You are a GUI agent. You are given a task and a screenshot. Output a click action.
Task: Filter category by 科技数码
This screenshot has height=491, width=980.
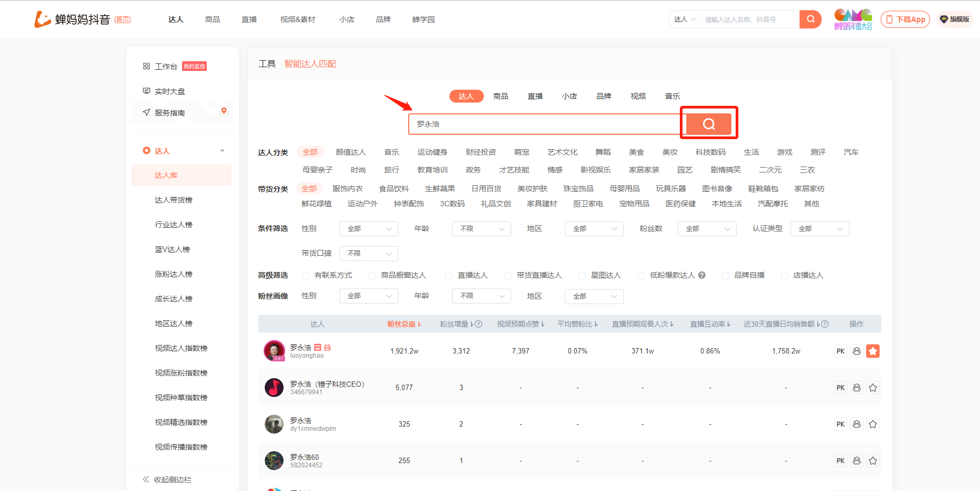(x=710, y=152)
